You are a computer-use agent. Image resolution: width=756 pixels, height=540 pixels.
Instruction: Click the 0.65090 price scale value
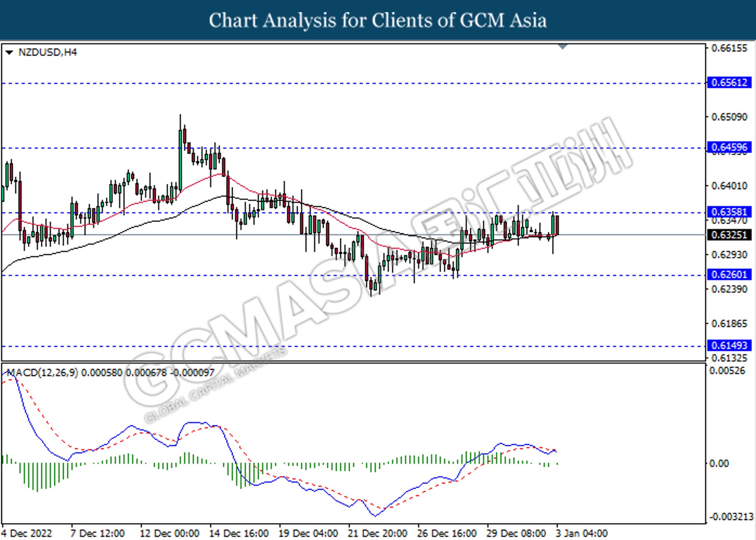[x=729, y=117]
